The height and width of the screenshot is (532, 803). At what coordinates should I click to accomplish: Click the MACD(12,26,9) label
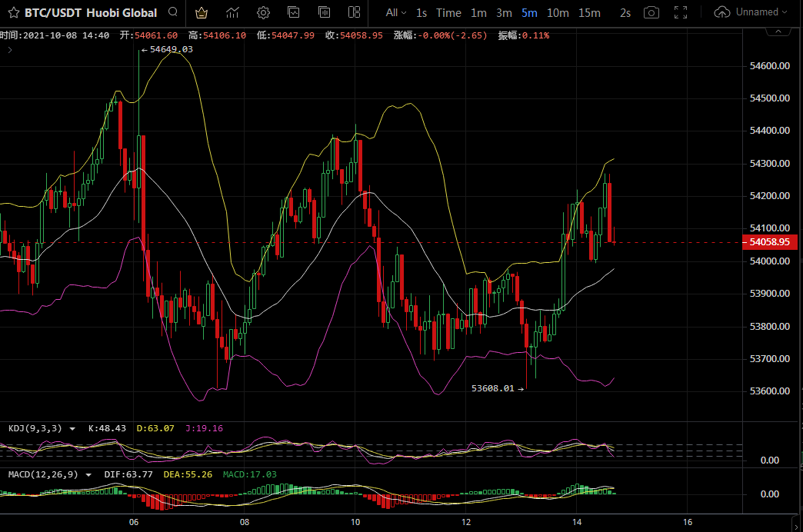(43, 474)
